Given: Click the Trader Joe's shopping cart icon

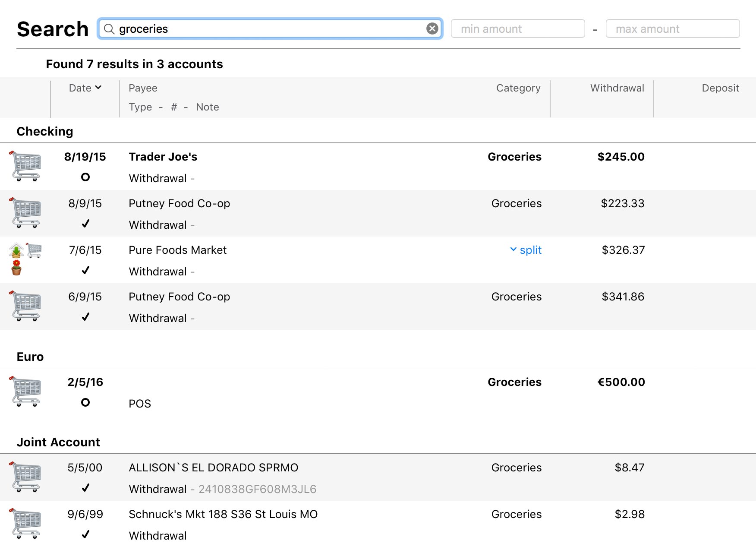Looking at the screenshot, I should point(25,166).
